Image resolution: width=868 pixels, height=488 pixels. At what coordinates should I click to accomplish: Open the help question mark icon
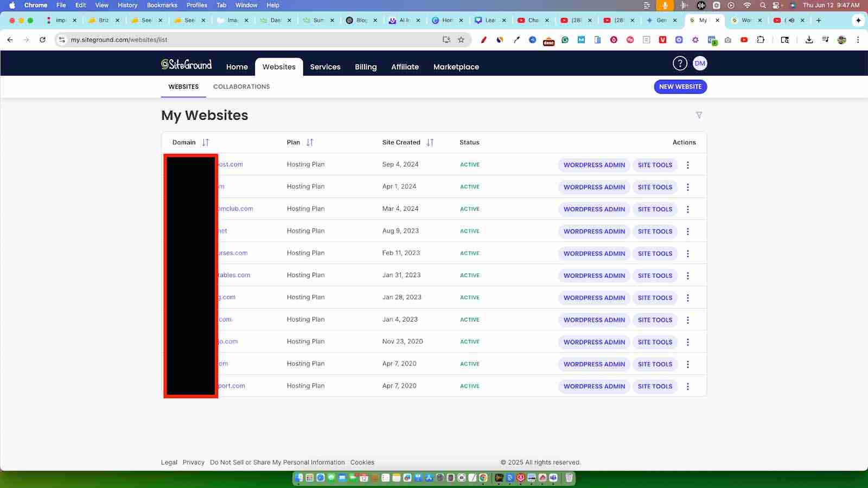pos(679,63)
